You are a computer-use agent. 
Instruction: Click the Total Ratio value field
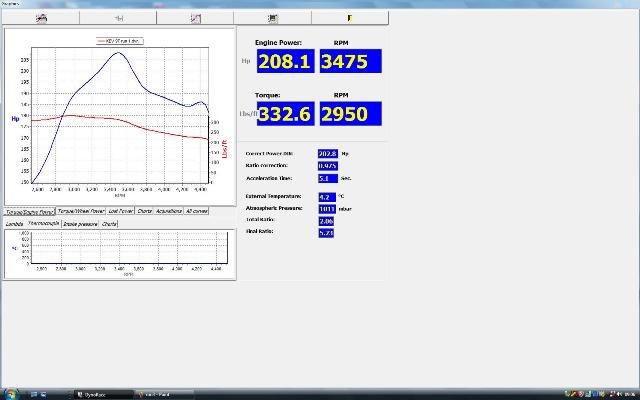click(326, 221)
